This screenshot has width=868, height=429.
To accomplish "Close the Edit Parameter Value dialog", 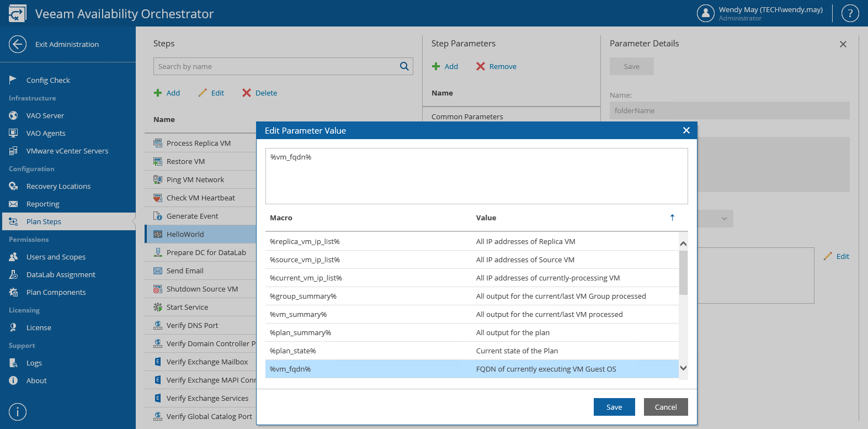I will point(686,130).
